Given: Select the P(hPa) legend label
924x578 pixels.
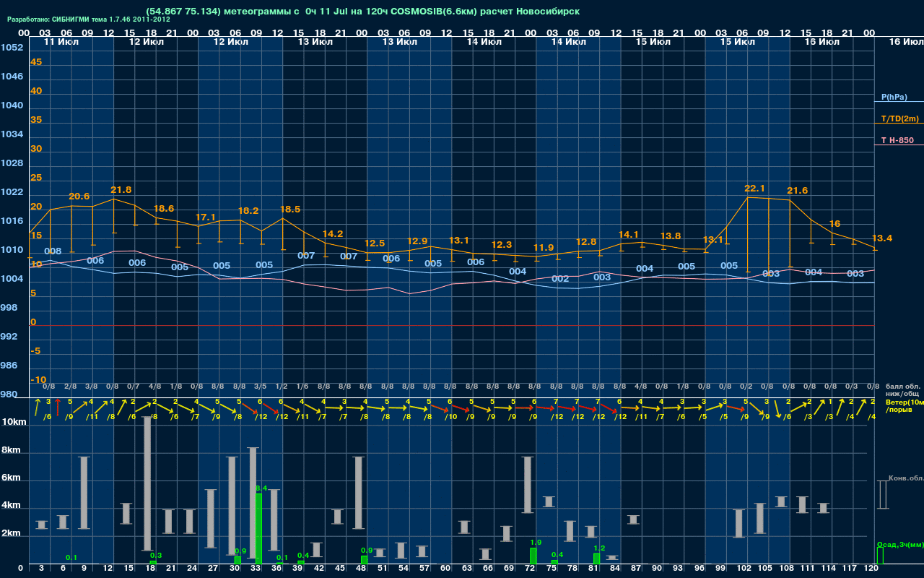Looking at the screenshot, I should click(x=894, y=97).
